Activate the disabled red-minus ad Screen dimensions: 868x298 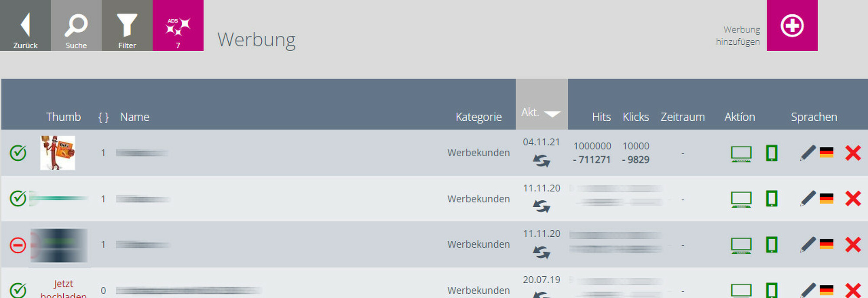(x=18, y=245)
